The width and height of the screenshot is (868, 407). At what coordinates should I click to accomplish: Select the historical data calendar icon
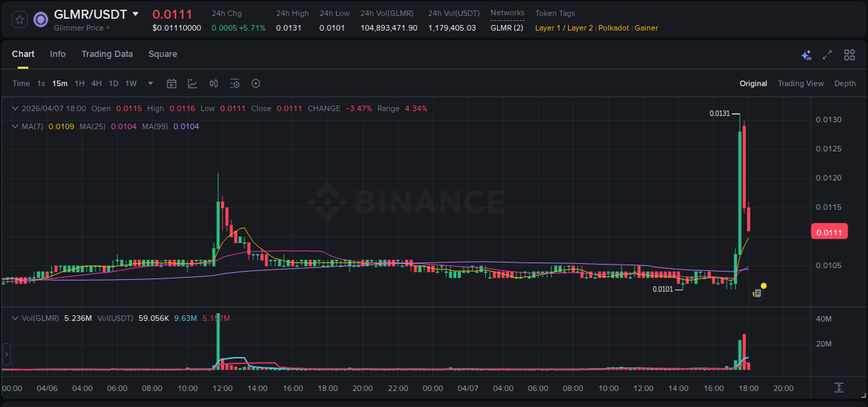[x=172, y=83]
